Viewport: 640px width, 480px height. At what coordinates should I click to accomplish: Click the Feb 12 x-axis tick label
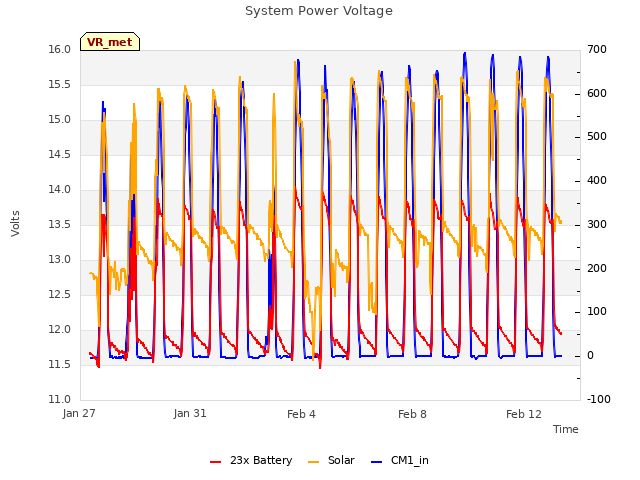coord(524,414)
